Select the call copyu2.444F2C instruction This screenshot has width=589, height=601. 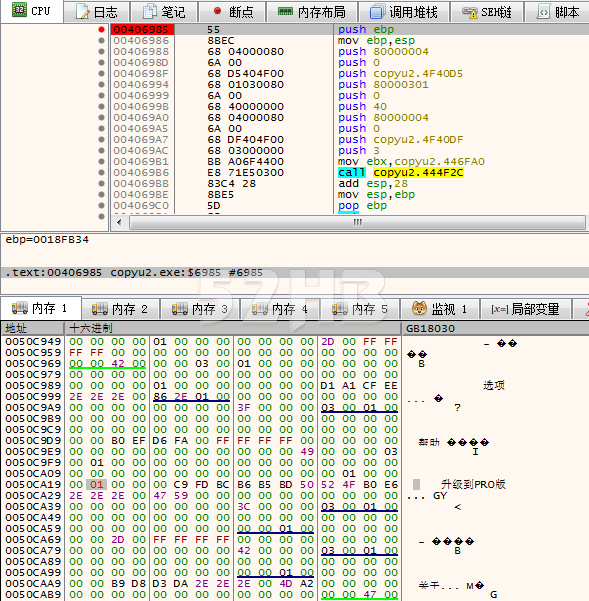401,172
